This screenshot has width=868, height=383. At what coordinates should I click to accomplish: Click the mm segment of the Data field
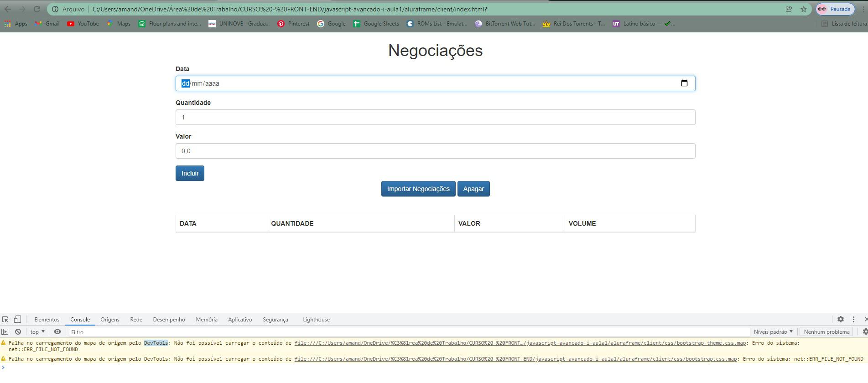(197, 83)
